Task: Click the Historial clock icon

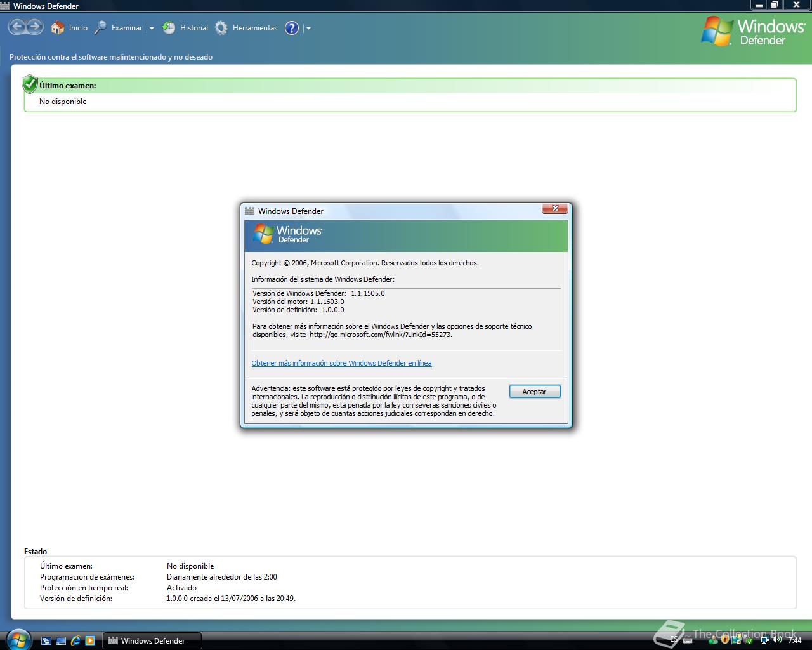Action: pyautogui.click(x=169, y=28)
